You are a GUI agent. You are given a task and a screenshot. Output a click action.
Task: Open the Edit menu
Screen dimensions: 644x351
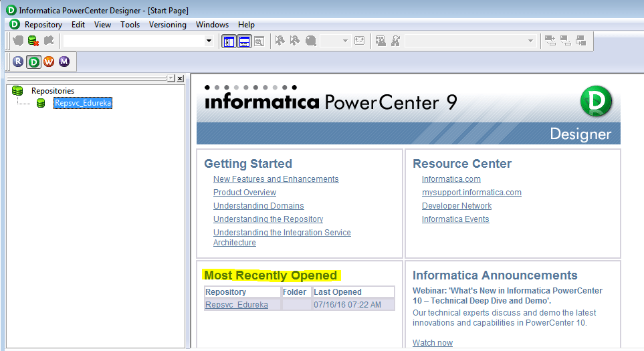coord(78,25)
